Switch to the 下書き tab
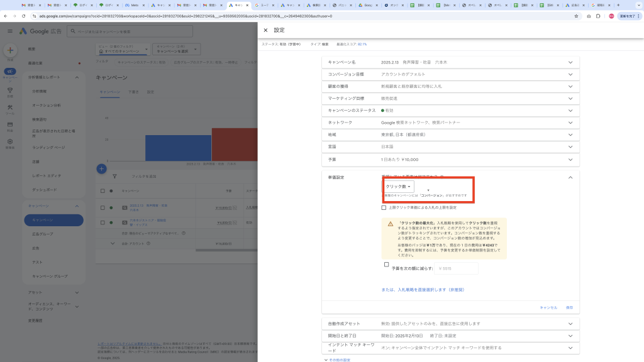The width and height of the screenshot is (644, 362). pos(133,92)
